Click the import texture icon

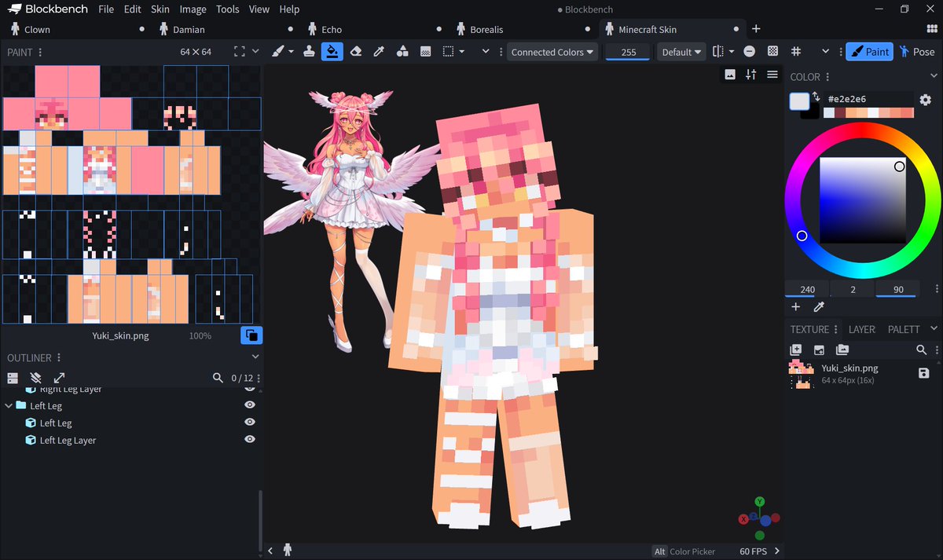[819, 350]
